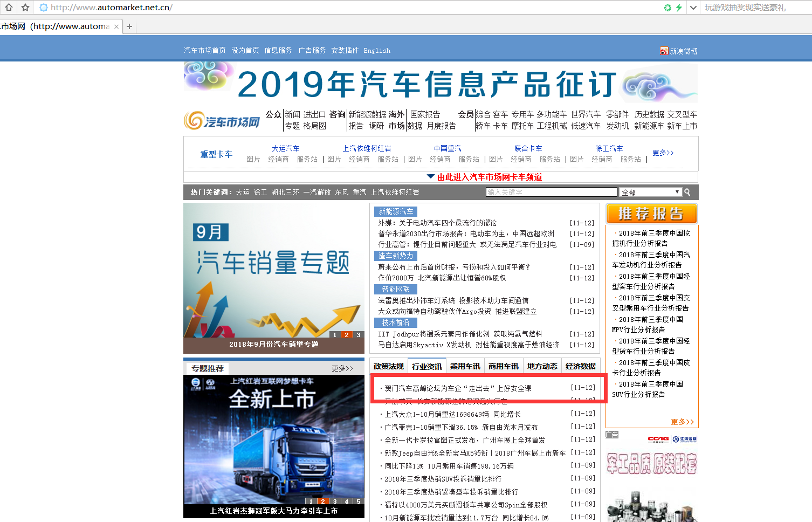Open 历史数据 navigation link
Image resolution: width=812 pixels, height=522 pixels.
tap(649, 114)
